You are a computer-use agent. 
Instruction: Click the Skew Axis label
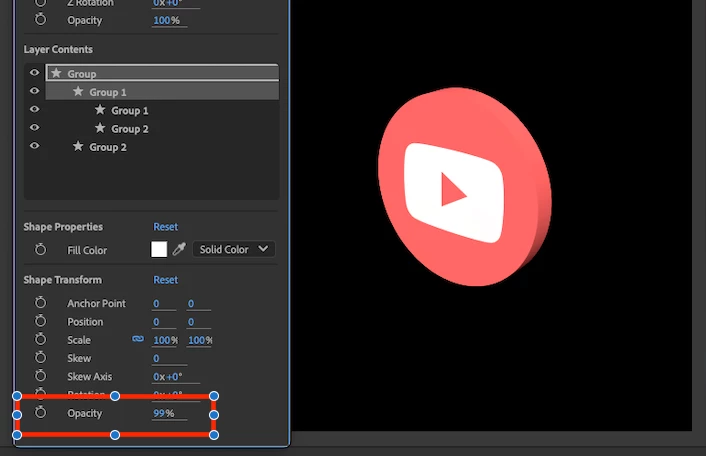[x=90, y=377]
